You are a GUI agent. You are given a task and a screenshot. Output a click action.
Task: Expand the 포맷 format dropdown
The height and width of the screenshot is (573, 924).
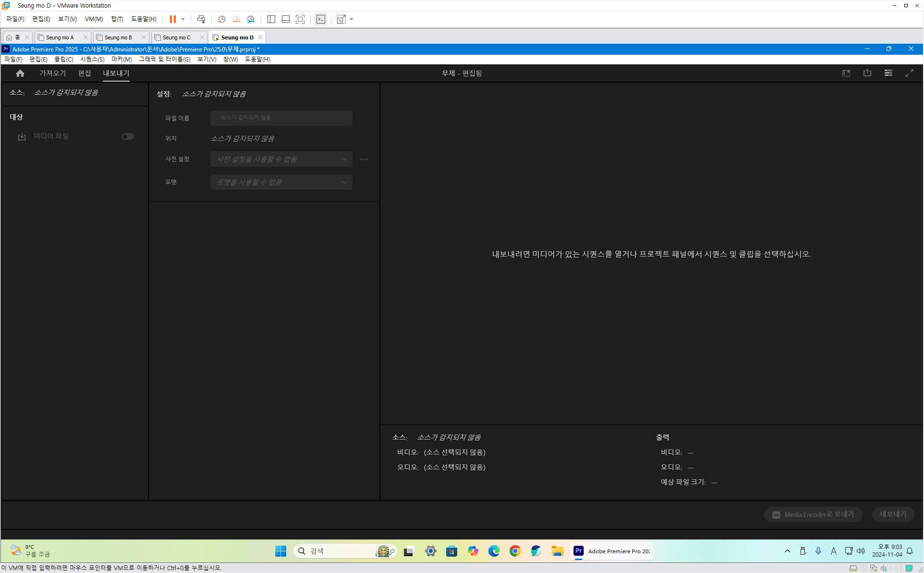(x=281, y=183)
